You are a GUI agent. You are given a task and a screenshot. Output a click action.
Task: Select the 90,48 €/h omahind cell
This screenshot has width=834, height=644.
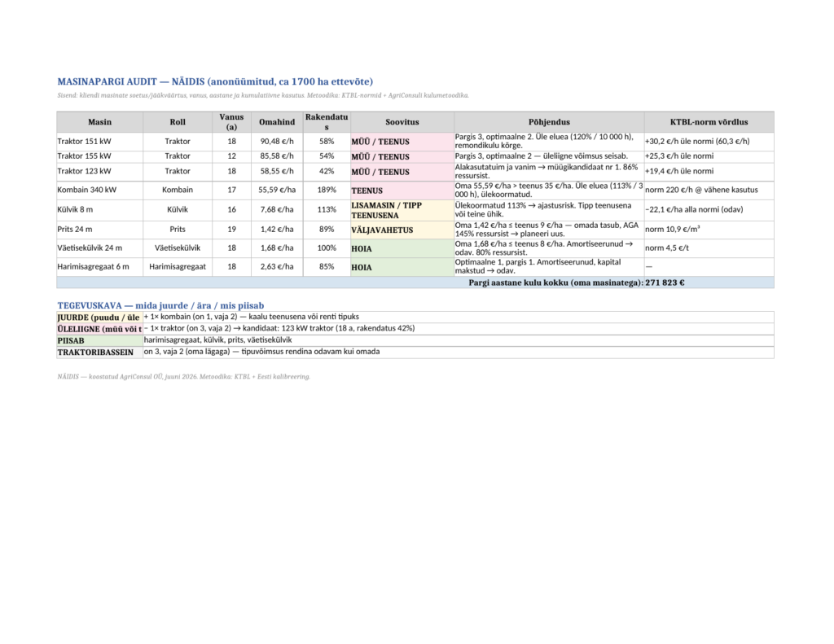pyautogui.click(x=277, y=141)
